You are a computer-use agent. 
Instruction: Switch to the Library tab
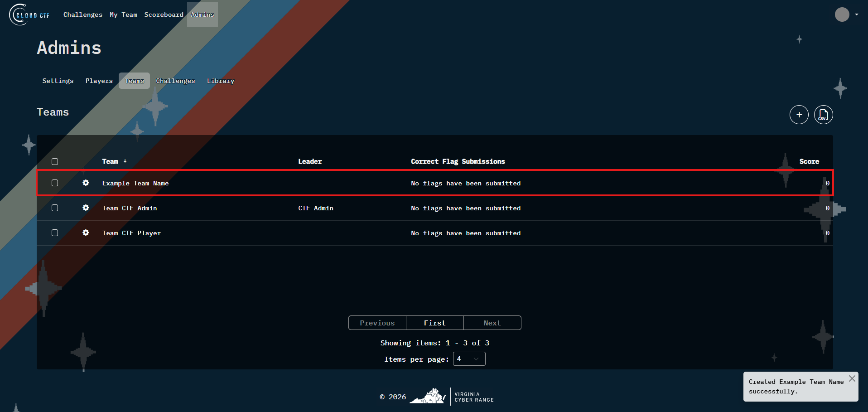coord(220,81)
